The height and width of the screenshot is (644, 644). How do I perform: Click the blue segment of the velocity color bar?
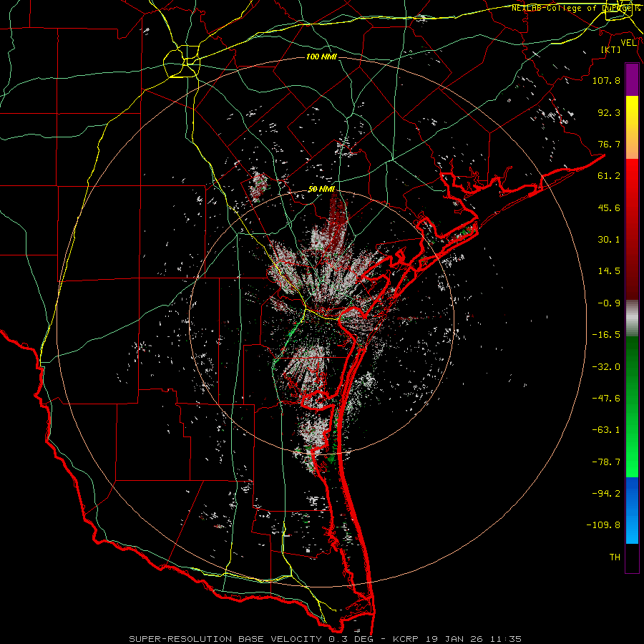click(x=632, y=510)
